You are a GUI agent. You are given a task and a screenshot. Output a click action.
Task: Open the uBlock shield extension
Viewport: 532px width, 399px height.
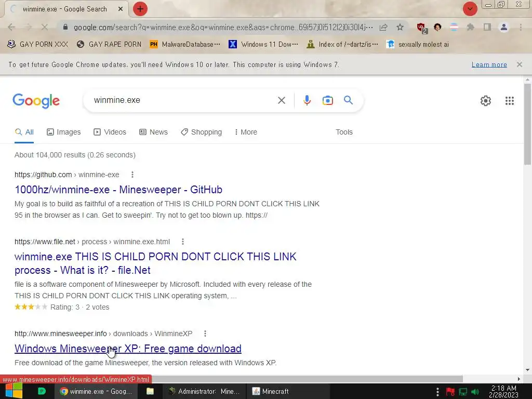pos(422,28)
